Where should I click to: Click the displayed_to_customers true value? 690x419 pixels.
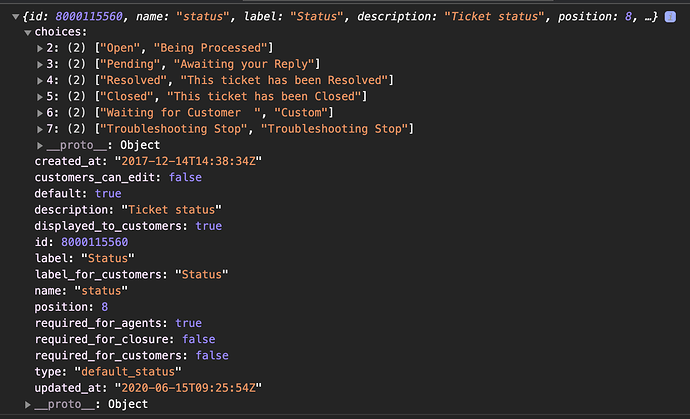click(x=209, y=226)
